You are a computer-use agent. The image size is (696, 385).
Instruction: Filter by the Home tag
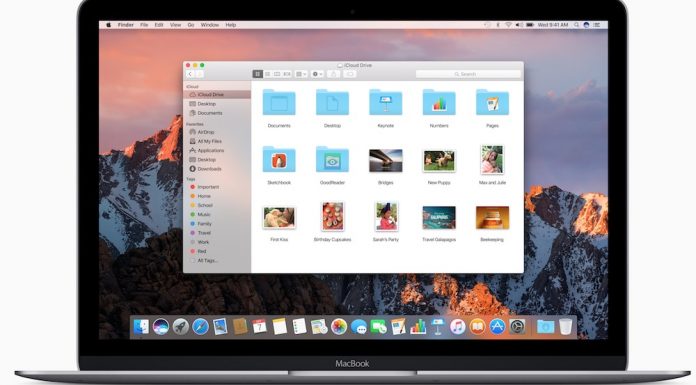[x=217, y=196]
